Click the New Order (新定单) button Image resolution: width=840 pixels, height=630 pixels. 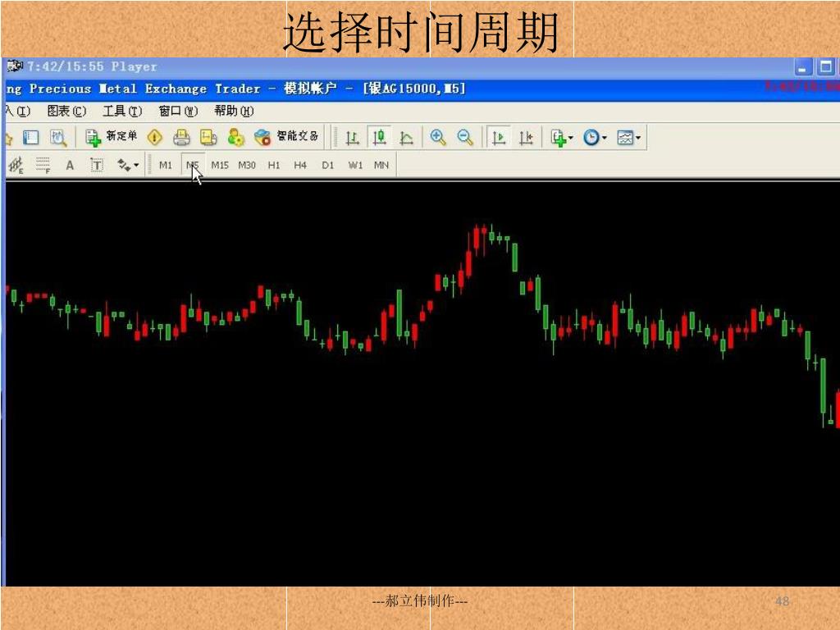(111, 137)
